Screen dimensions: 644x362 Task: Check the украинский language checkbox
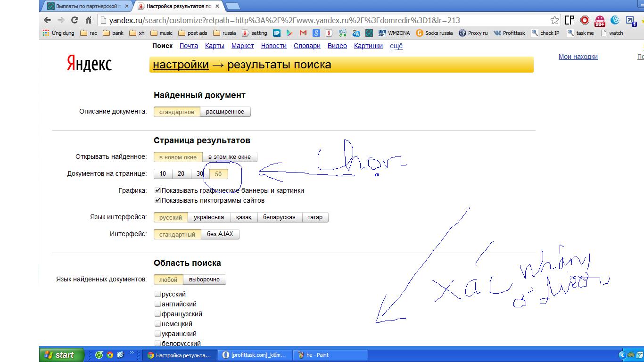point(158,334)
